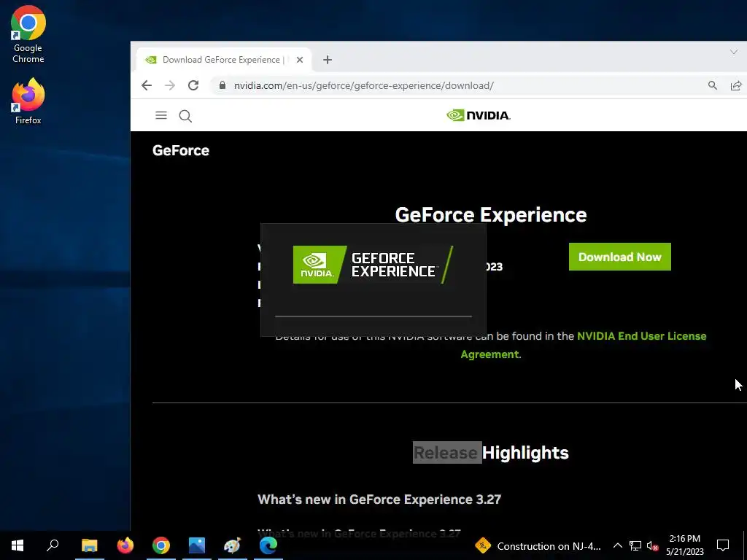The image size is (747, 560).
Task: Open network status tray icon
Action: 635,545
